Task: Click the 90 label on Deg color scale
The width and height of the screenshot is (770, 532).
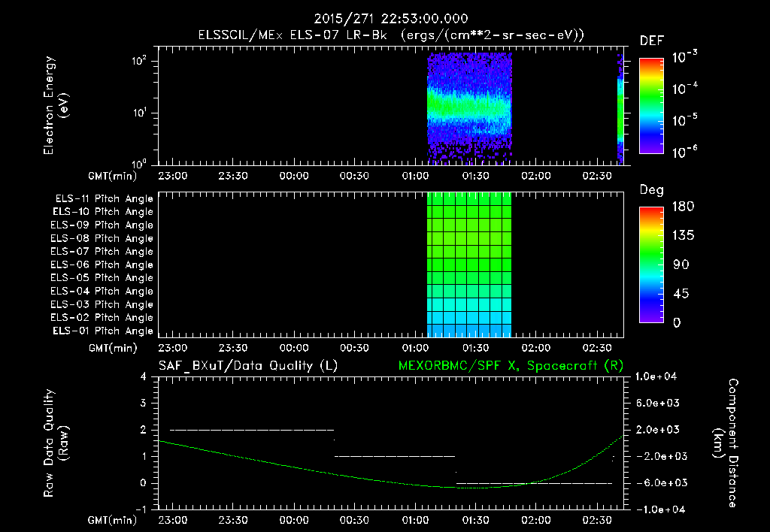Action: [x=681, y=265]
